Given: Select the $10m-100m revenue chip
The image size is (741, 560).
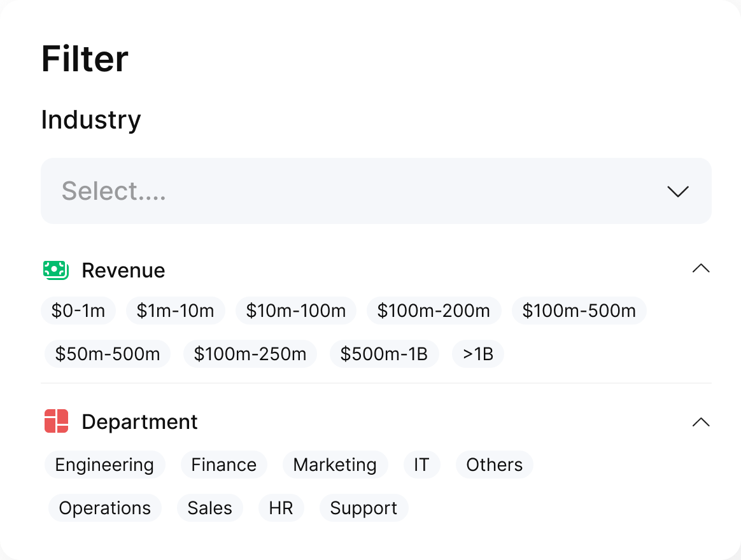Looking at the screenshot, I should click(296, 311).
